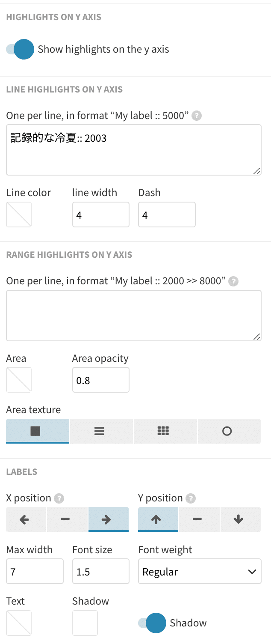Image resolution: width=271 pixels, height=644 pixels.
Task: Set label X position to left arrow
Action: pos(26,519)
